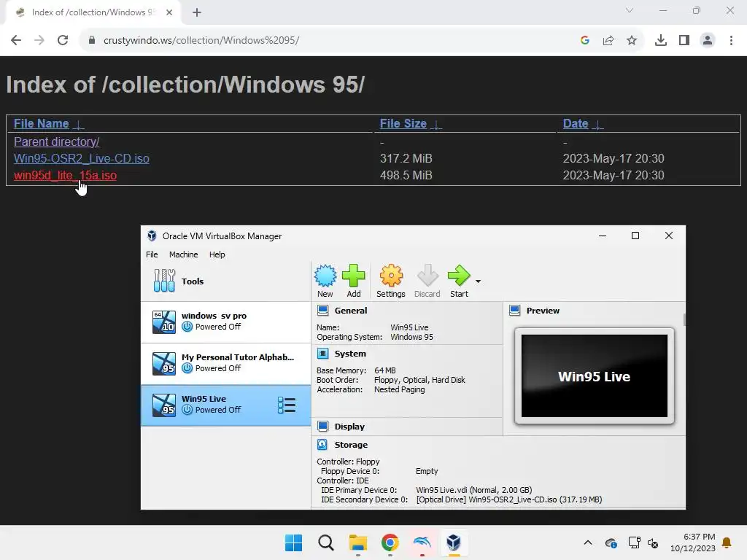Open taskbar Search icon
The image size is (747, 560).
click(x=326, y=542)
